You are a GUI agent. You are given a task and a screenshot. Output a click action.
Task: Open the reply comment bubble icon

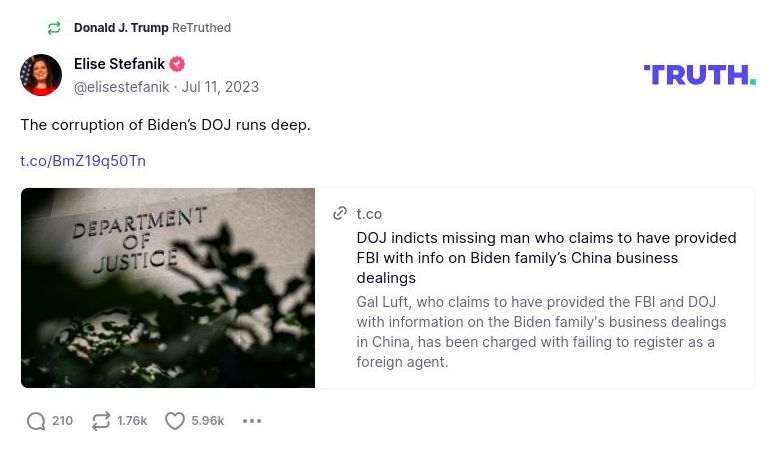click(36, 421)
